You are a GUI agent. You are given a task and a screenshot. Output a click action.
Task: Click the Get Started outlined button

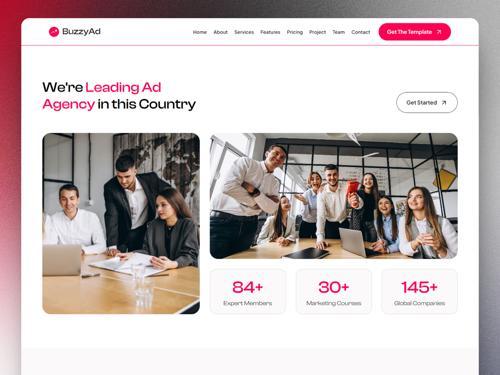(427, 102)
